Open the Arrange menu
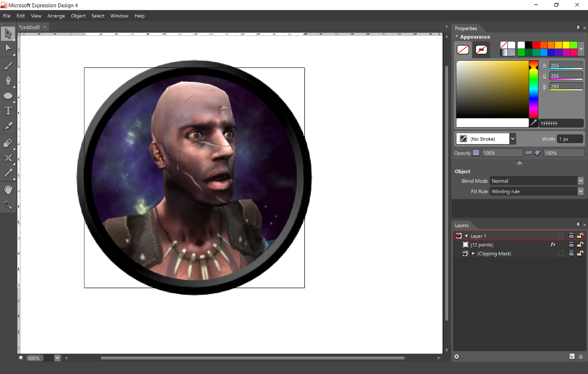 [56, 16]
